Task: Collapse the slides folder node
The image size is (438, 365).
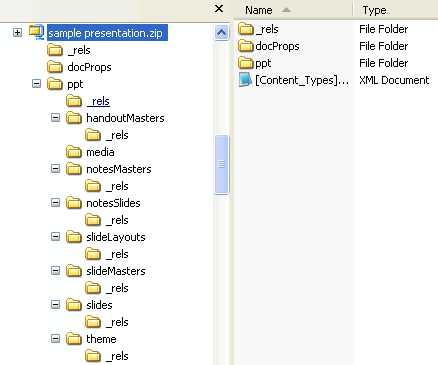Action: point(55,305)
